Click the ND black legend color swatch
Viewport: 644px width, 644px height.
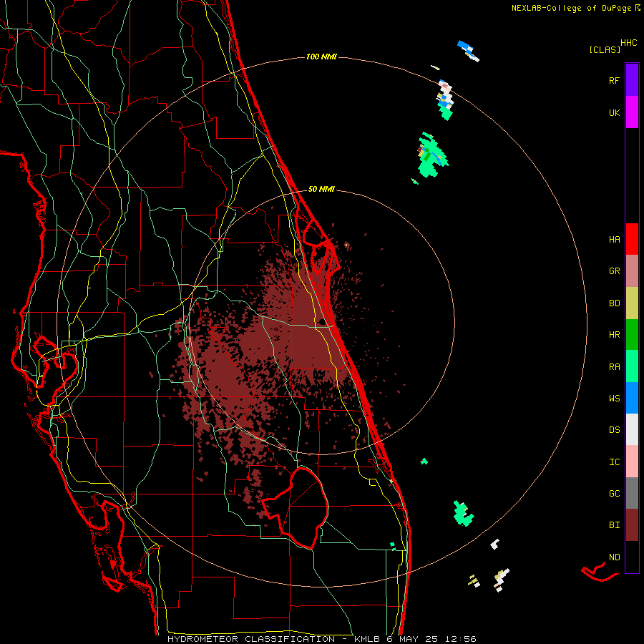tap(632, 557)
